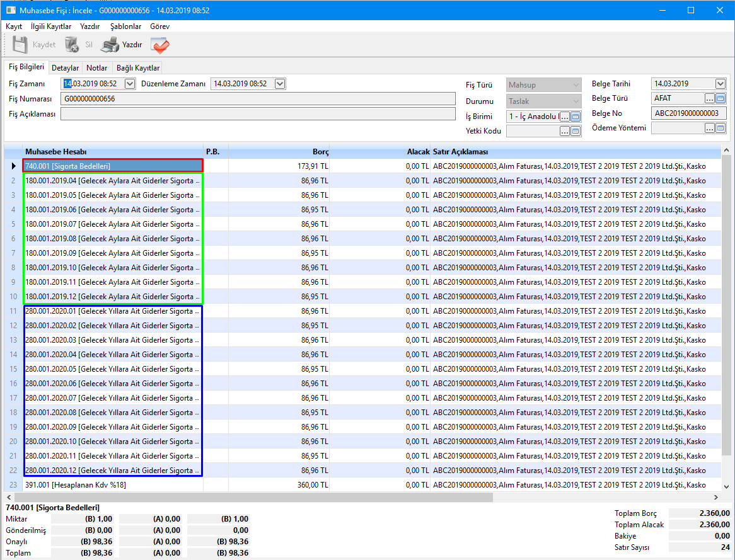The height and width of the screenshot is (560, 735).
Task: Click the Fiş Açıklaması text field
Action: point(257,113)
